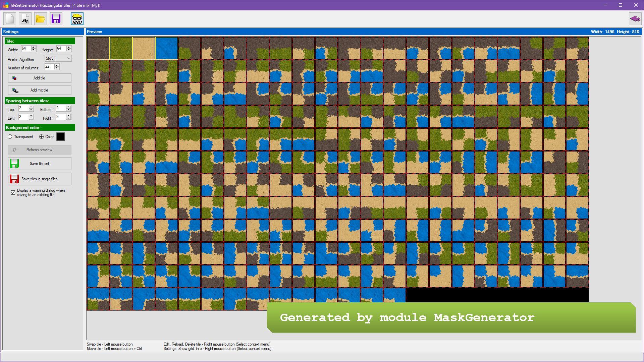Open the 'My' templates toolbar icon
This screenshot has width=644, height=362.
(x=25, y=19)
